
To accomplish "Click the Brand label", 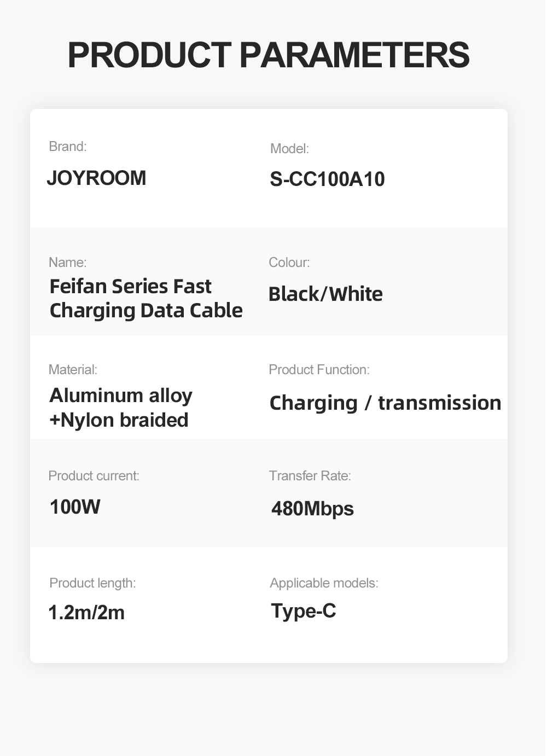I will pos(68,147).
